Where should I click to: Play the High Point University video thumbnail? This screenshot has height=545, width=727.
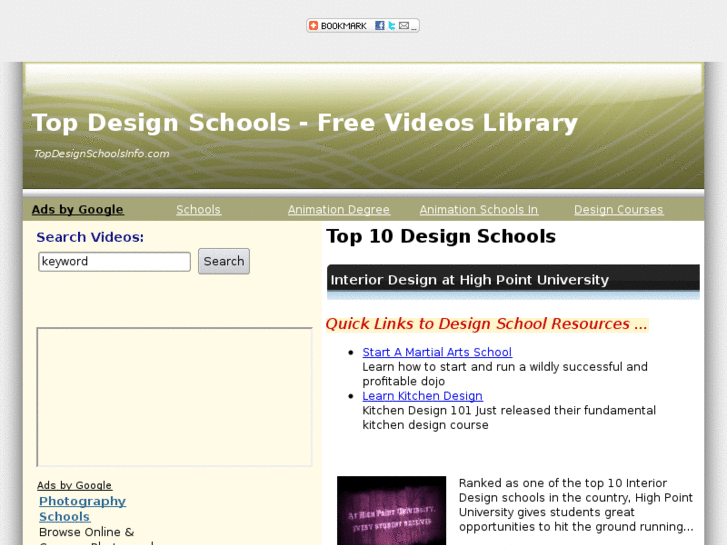pos(391,510)
